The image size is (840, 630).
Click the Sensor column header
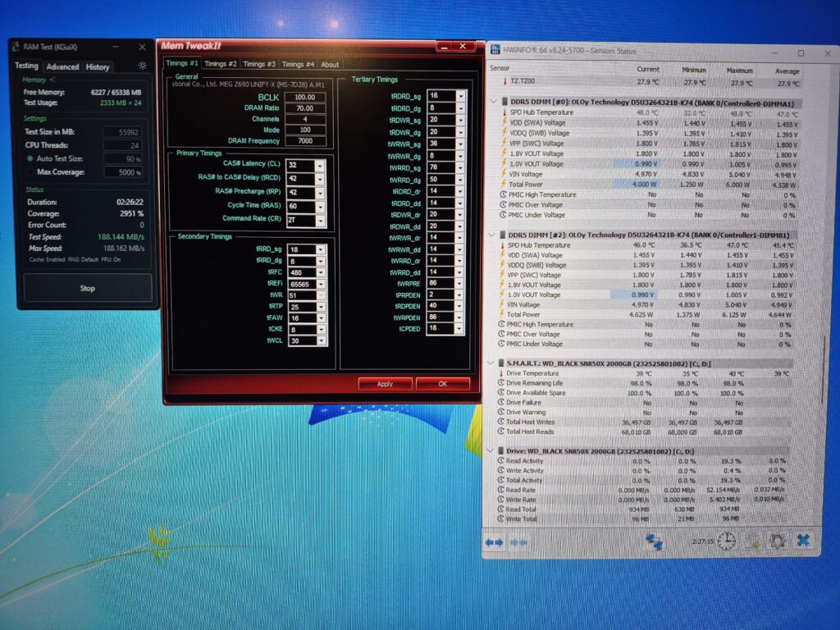pyautogui.click(x=500, y=68)
